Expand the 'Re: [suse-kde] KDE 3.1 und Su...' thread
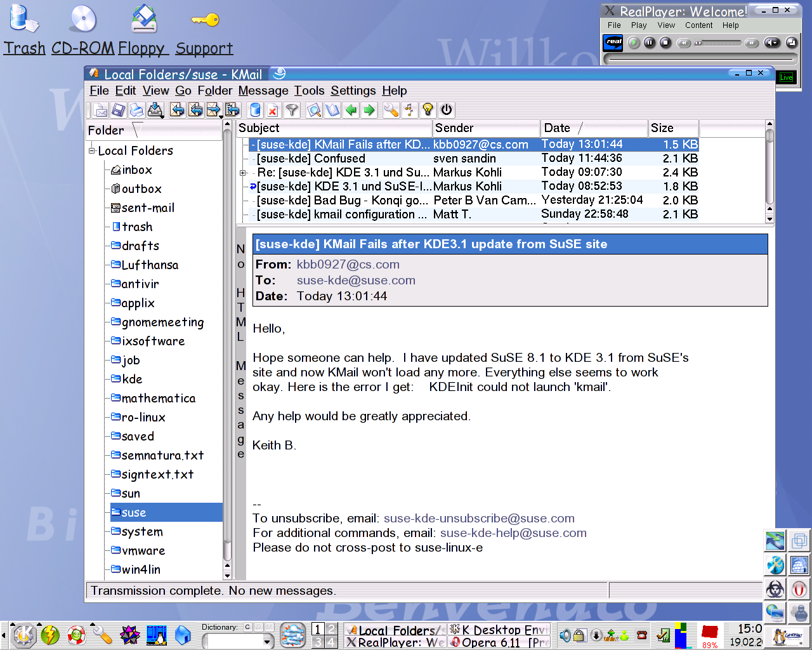 [243, 173]
